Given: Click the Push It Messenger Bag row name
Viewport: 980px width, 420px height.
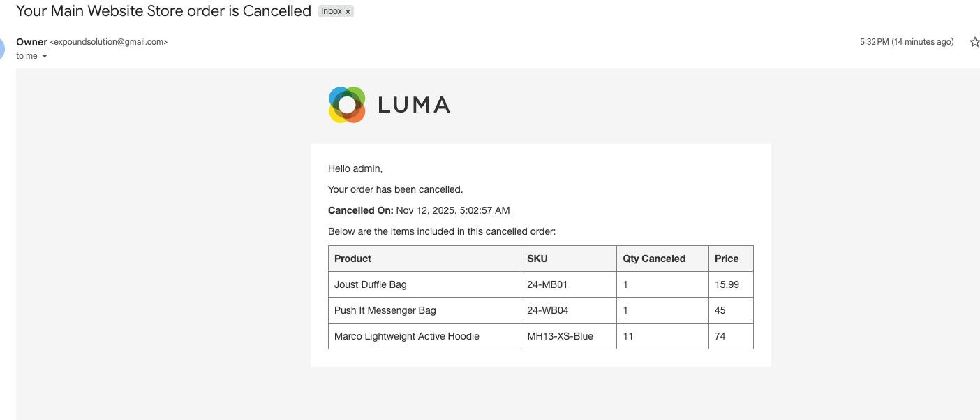Looking at the screenshot, I should click(x=385, y=310).
